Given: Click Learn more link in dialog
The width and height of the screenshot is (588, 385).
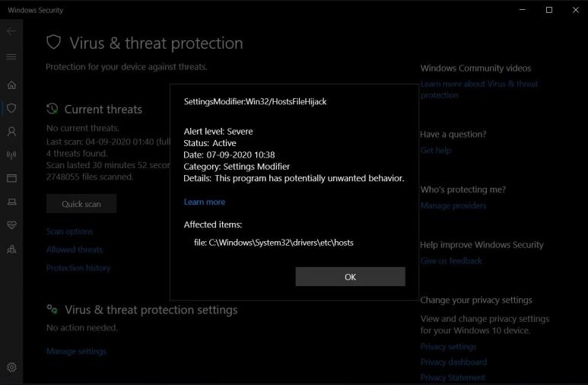Looking at the screenshot, I should click(x=204, y=202).
